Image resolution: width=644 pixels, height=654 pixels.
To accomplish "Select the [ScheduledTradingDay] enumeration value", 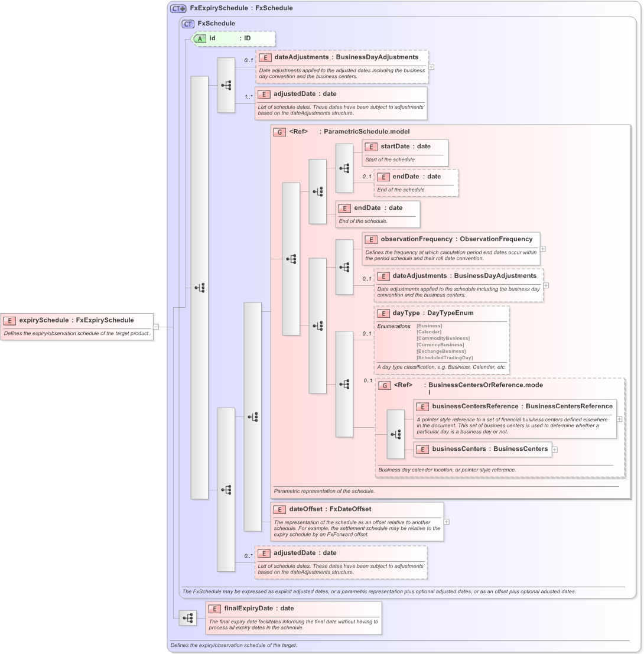I will tap(445, 357).
